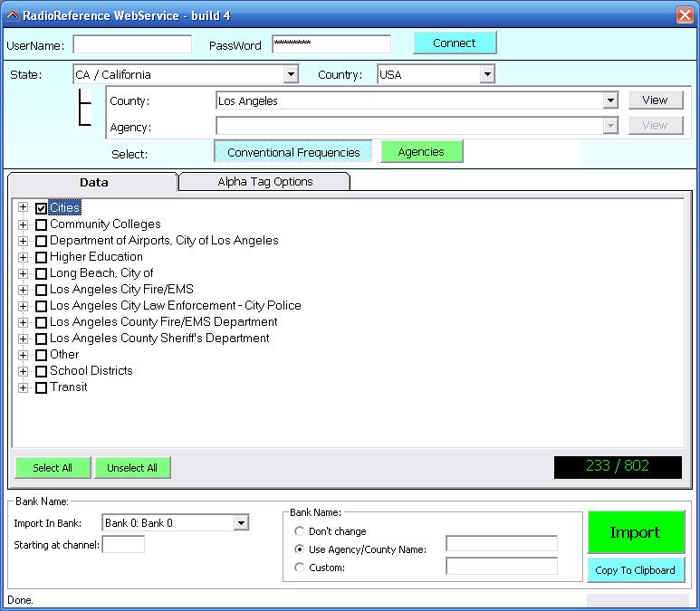Expand the Community Colleges tree node
The width and height of the screenshot is (700, 611).
[23, 224]
